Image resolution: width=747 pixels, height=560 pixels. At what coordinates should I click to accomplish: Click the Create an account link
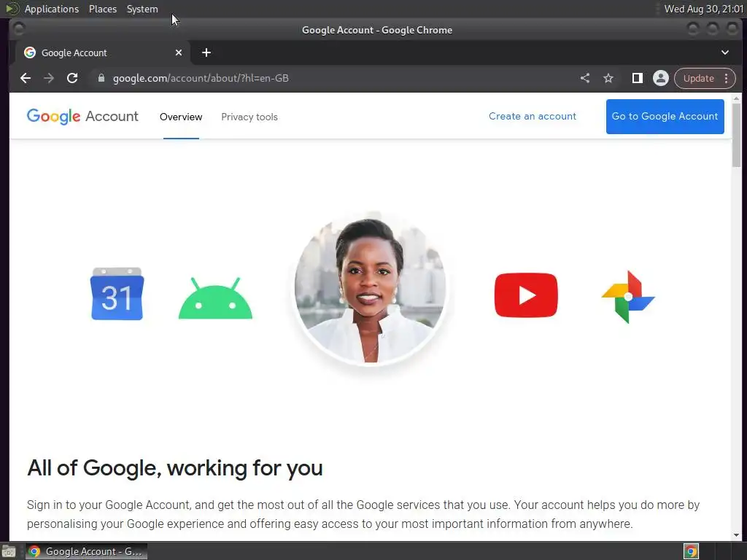tap(532, 116)
